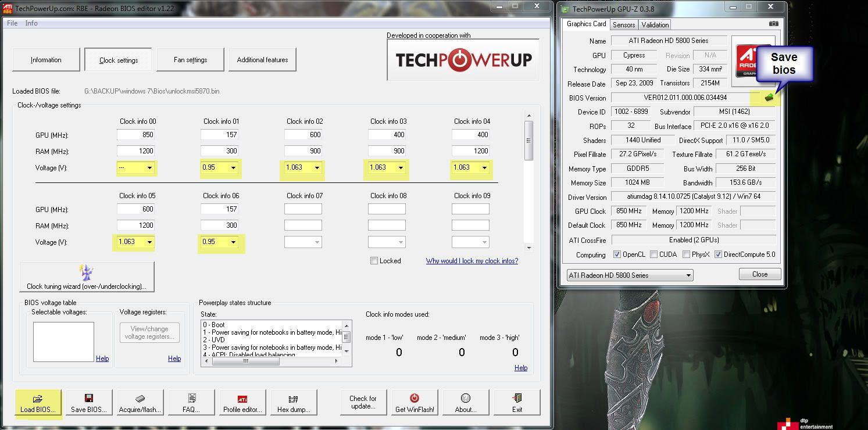The width and height of the screenshot is (868, 430).
Task: Click the Exit button
Action: pos(517,402)
